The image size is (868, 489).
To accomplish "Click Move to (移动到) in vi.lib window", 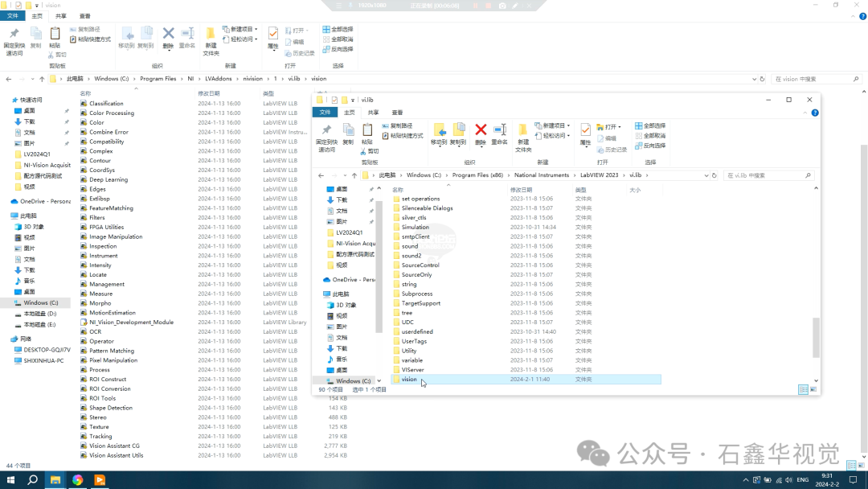I will (x=439, y=134).
